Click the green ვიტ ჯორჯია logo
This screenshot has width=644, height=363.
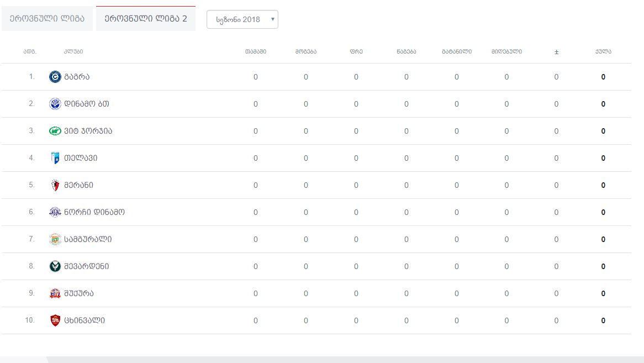(55, 131)
